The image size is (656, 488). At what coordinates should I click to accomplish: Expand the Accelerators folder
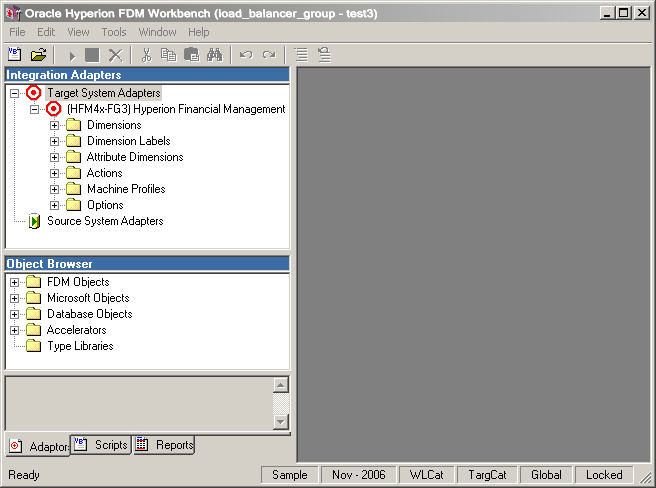click(x=14, y=330)
